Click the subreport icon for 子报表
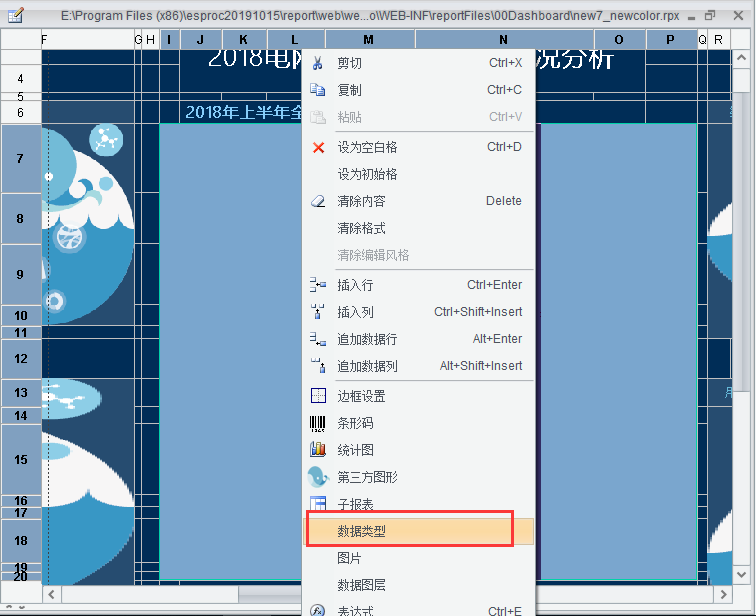Image resolution: width=756 pixels, height=616 pixels. point(318,503)
